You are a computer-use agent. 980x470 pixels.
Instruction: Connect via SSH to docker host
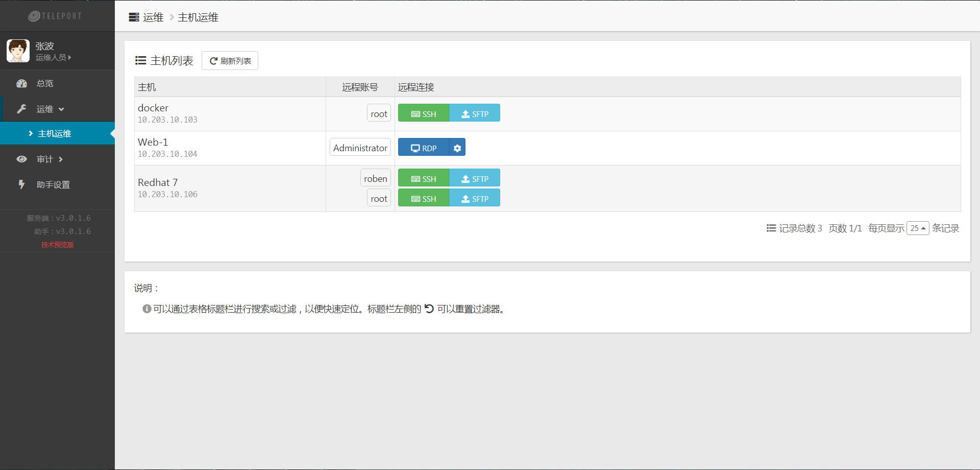[424, 113]
